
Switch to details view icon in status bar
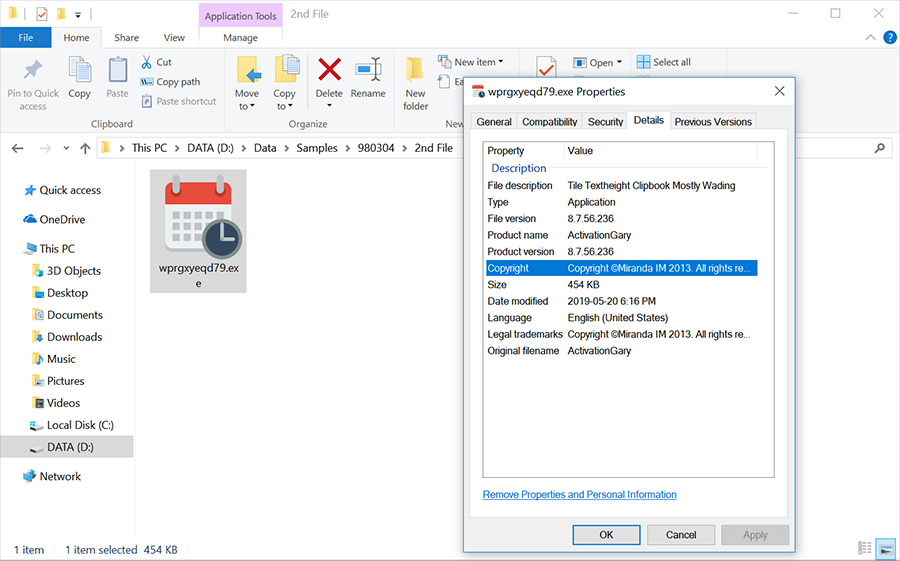[865, 548]
